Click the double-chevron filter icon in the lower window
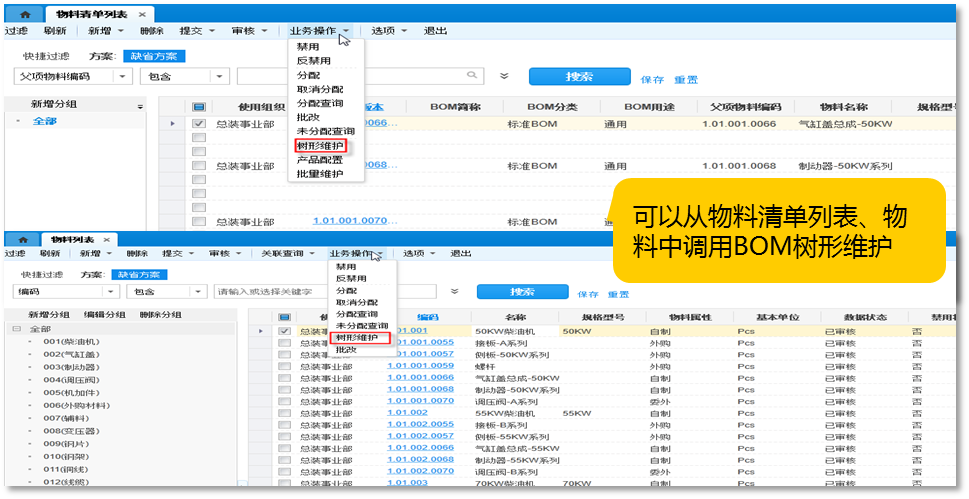The image size is (969, 499). [454, 292]
